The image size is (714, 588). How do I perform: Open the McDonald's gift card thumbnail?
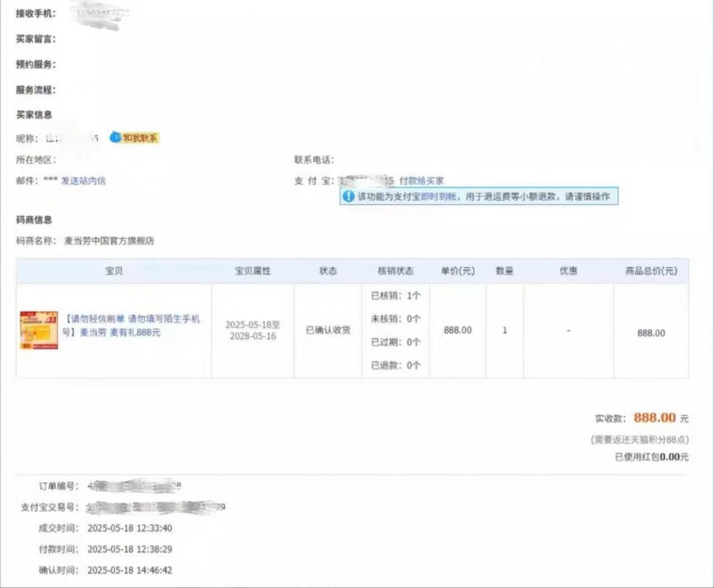coord(39,330)
